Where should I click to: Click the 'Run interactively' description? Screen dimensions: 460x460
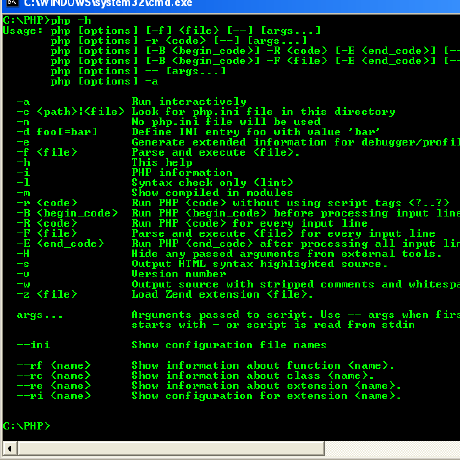pos(189,102)
